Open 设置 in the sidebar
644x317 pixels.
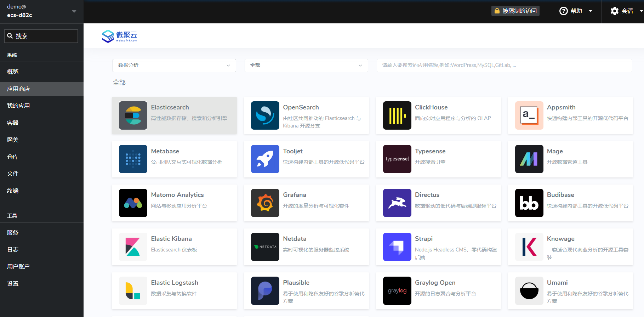[42, 284]
